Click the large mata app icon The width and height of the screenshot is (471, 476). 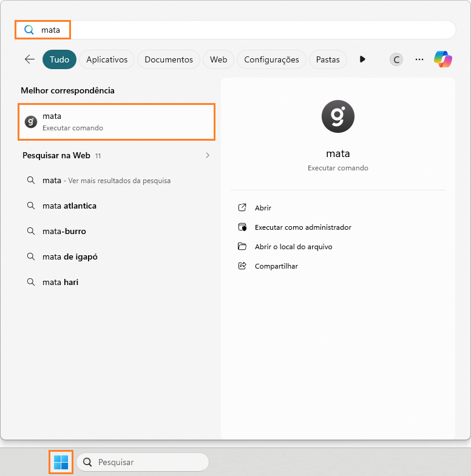coord(337,116)
